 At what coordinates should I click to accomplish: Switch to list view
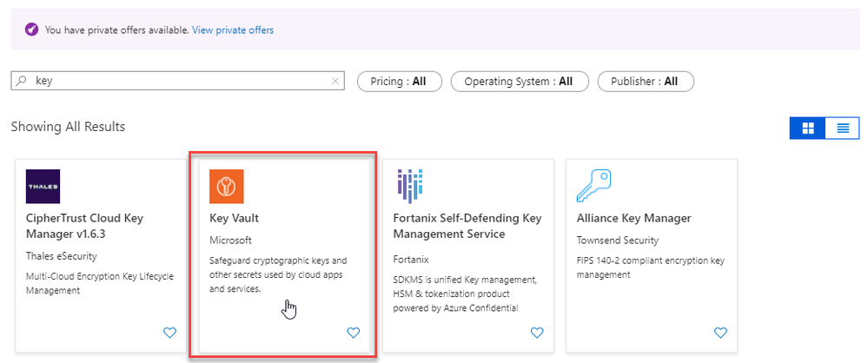pos(843,128)
